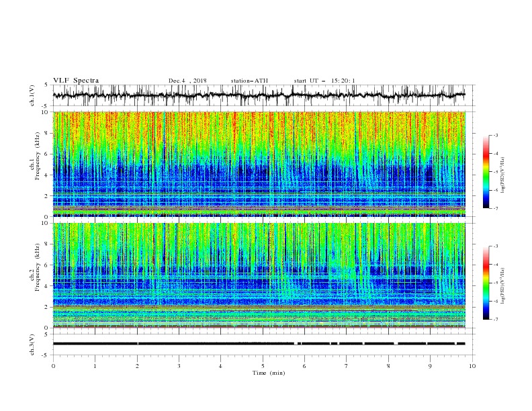Click the "Time (min)" axis title
Image resolution: width=532 pixels, height=411 pixels.
[269, 373]
